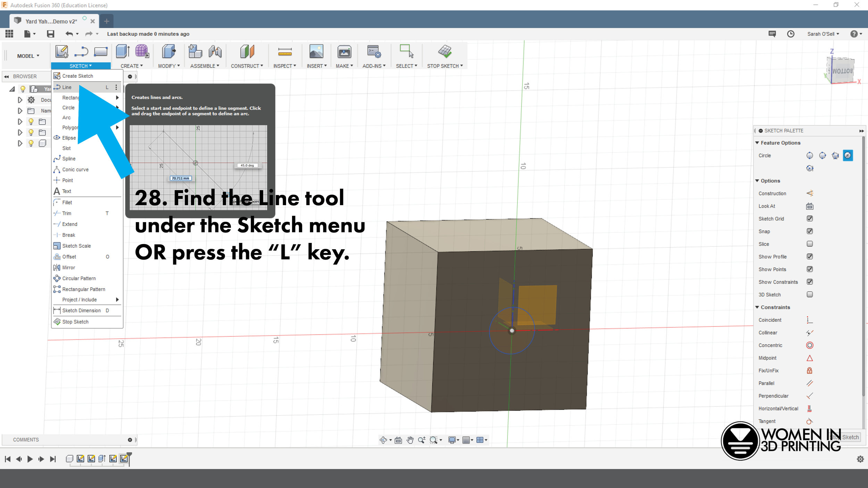This screenshot has height=488, width=868.
Task: Apply the Fix/UnFix lock icon
Action: (x=810, y=371)
